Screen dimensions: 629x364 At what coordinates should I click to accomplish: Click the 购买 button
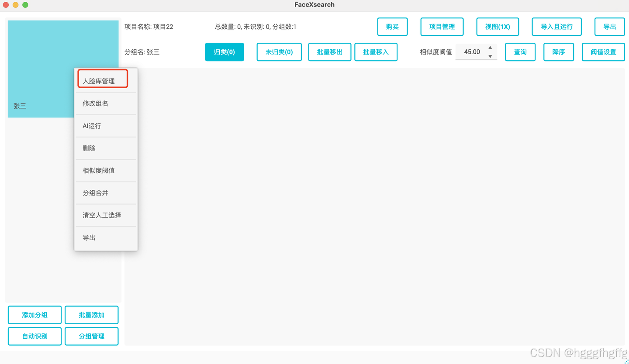click(x=392, y=27)
